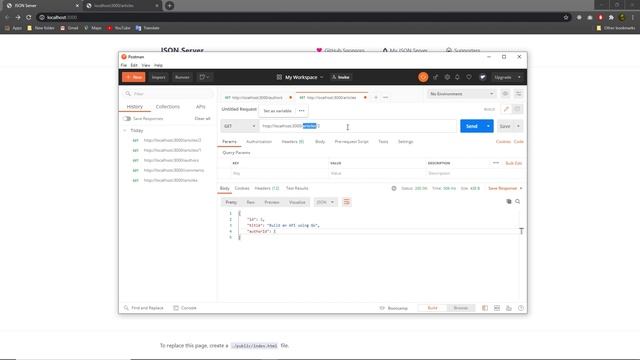The image size is (640, 360).
Task: Open Postman settings gear icon
Action: (x=447, y=77)
